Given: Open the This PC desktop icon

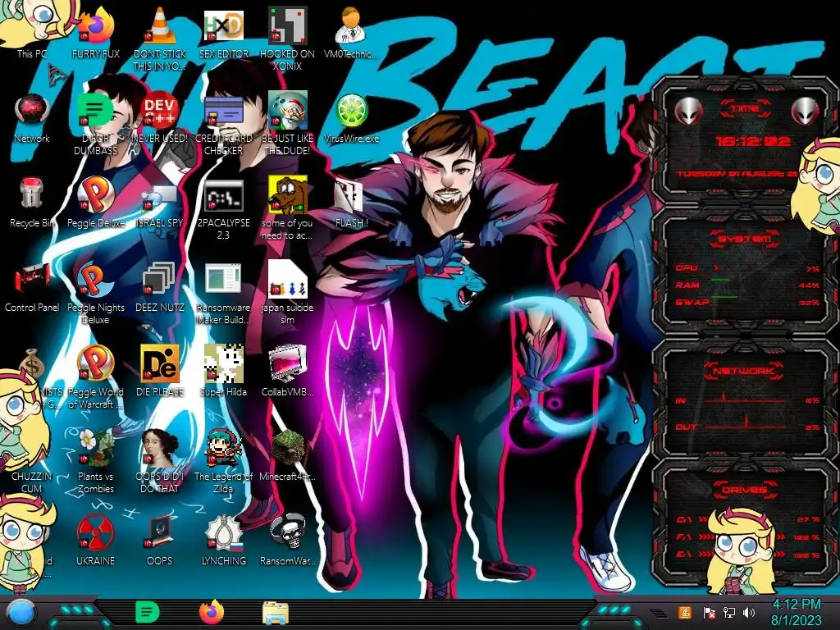Looking at the screenshot, I should [32, 53].
